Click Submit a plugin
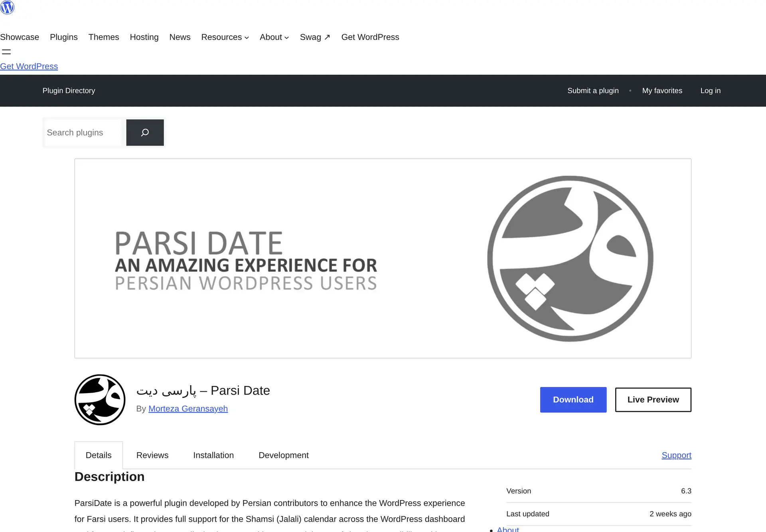 (x=593, y=91)
